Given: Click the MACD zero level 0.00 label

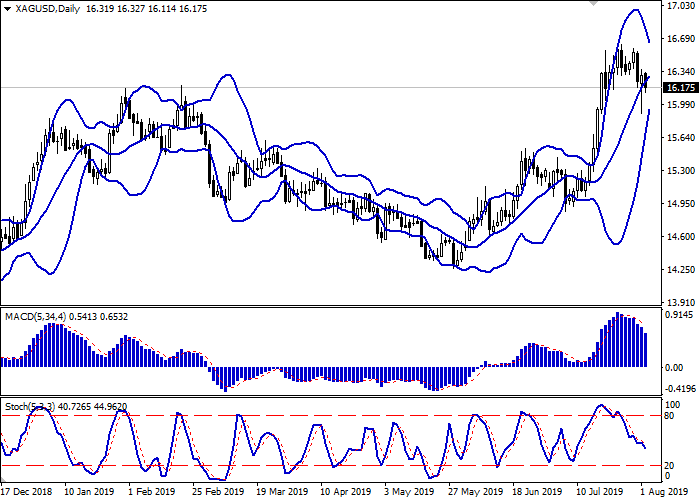Looking at the screenshot, I should (676, 367).
